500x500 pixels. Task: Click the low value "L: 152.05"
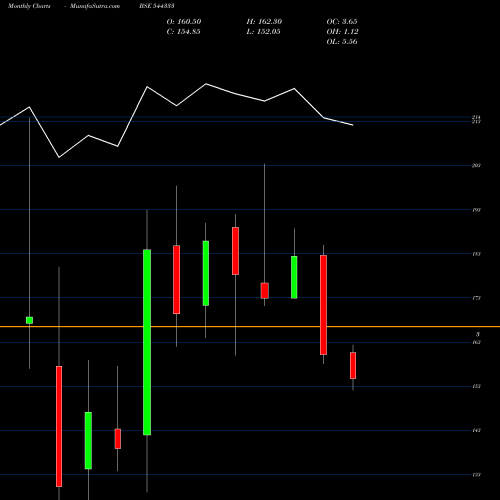tap(264, 32)
